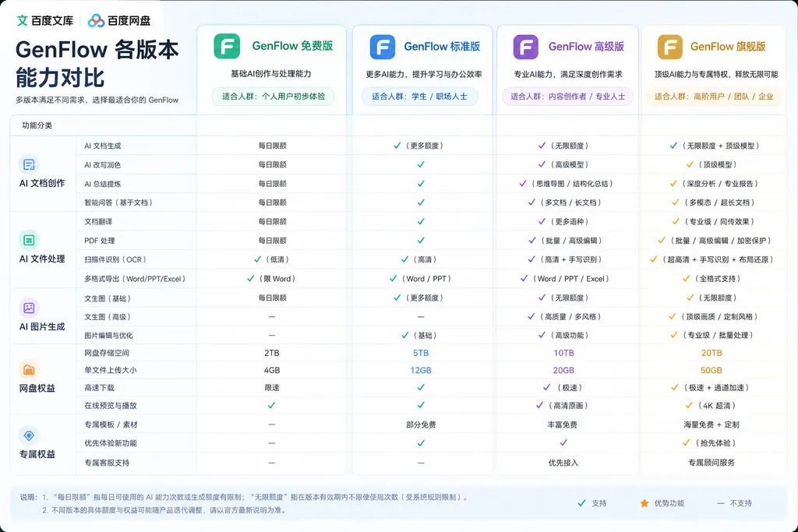Click the 12GB upload size value
798x532 pixels.
pos(421,370)
